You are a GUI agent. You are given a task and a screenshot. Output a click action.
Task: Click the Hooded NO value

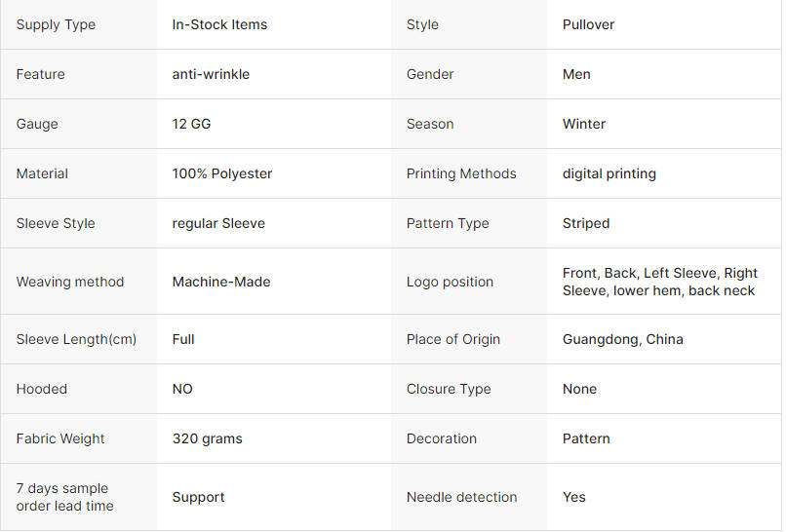coord(182,389)
